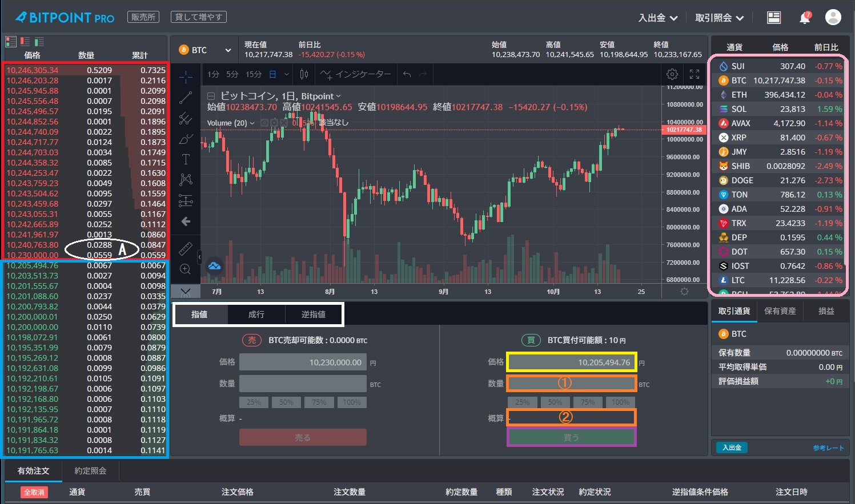This screenshot has height=504, width=855.
Task: Click the sell price input field
Action: click(303, 362)
